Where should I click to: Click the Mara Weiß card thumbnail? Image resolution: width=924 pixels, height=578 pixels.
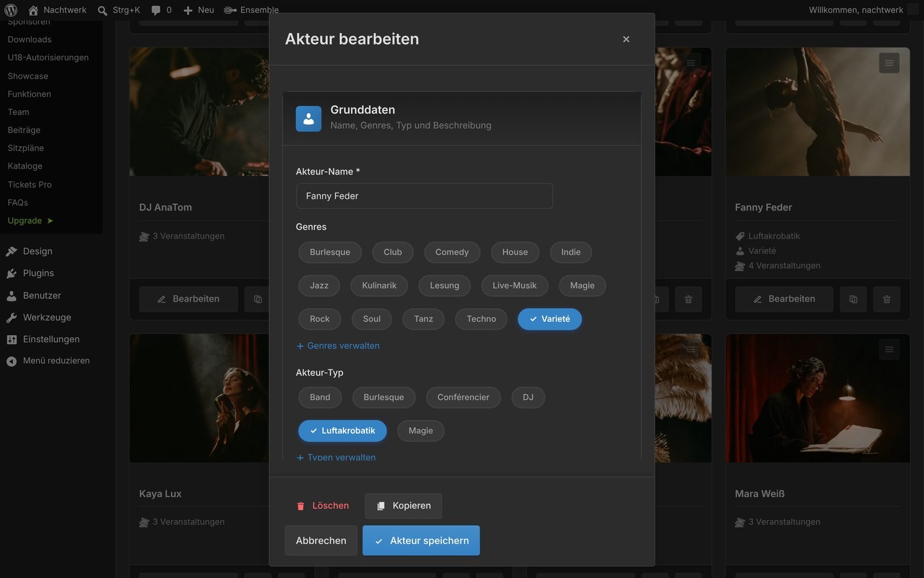tap(818, 398)
